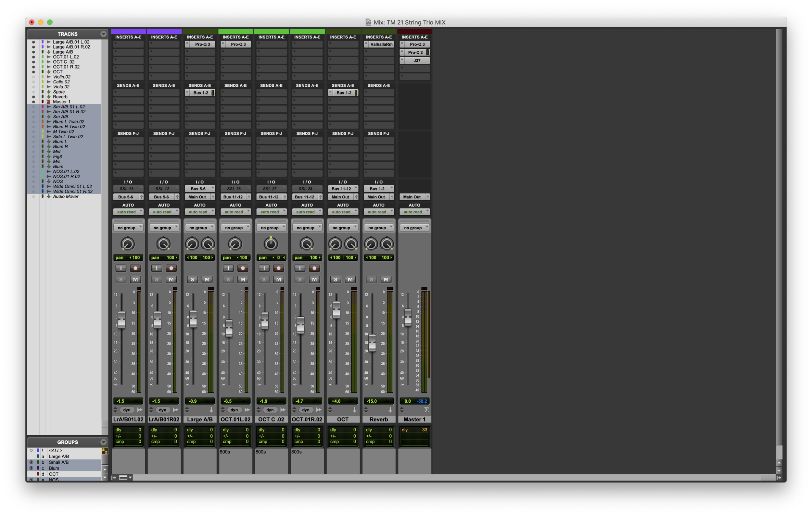Image resolution: width=812 pixels, height=516 pixels.
Task: Toggle the Small A/B group enable circle
Action: click(x=32, y=462)
